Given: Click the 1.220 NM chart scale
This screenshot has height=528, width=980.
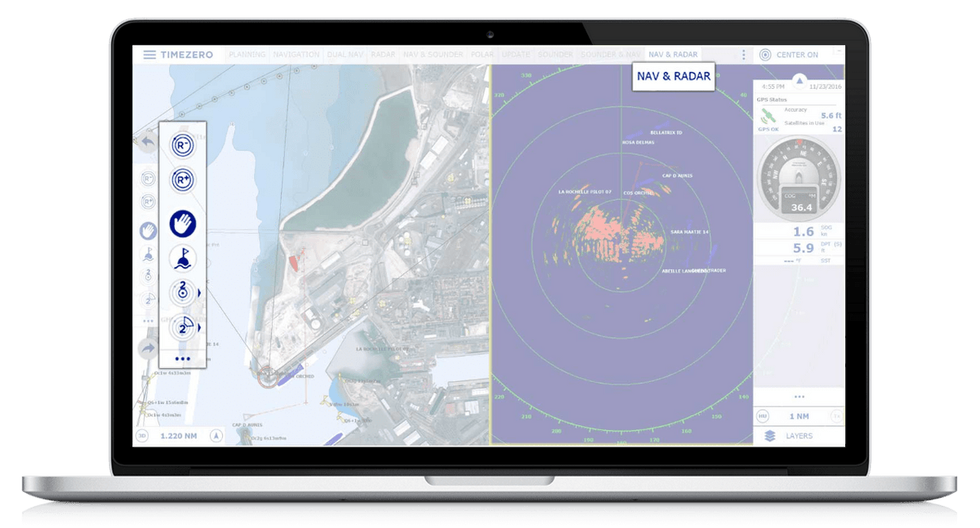Looking at the screenshot, I should pos(178,436).
